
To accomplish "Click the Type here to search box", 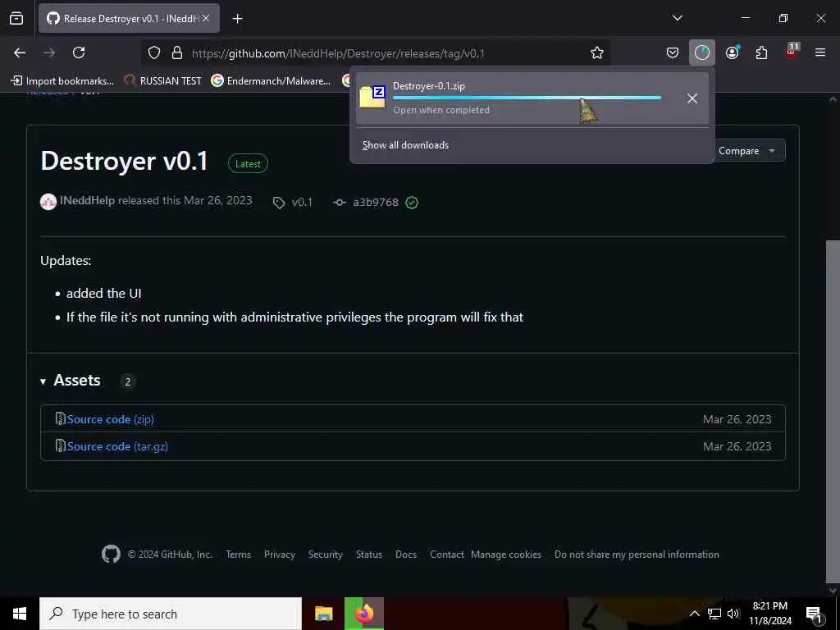I will pos(171,614).
